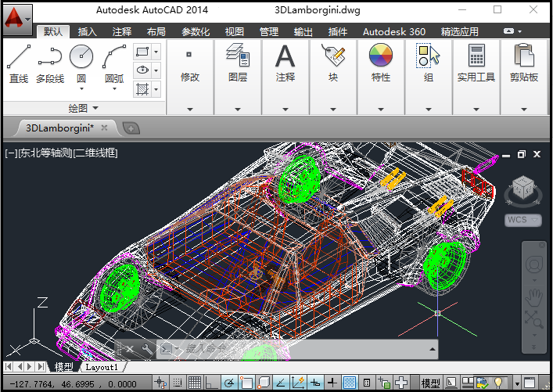Toggle Snap Mode in status bar
Image resolution: width=553 pixels, height=392 pixels.
(x=178, y=383)
